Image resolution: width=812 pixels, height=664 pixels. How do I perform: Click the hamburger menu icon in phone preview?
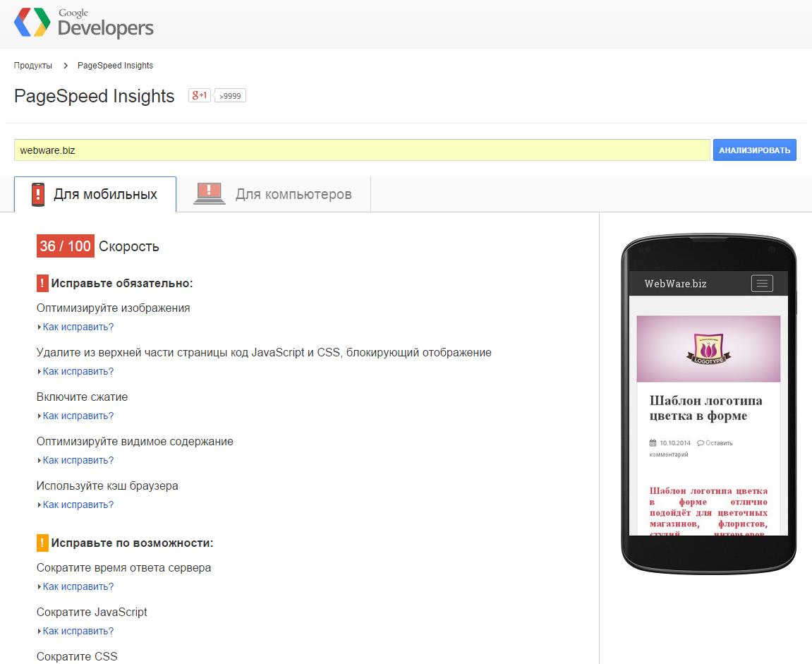click(762, 284)
